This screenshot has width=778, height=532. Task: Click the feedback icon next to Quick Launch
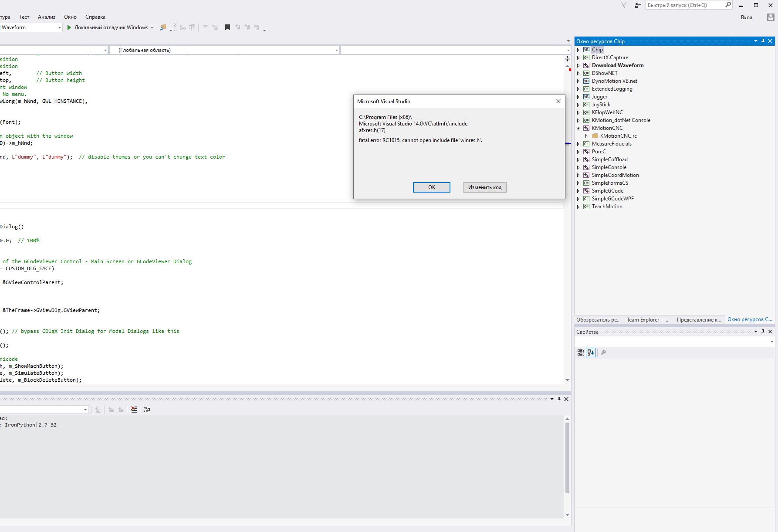tap(638, 5)
